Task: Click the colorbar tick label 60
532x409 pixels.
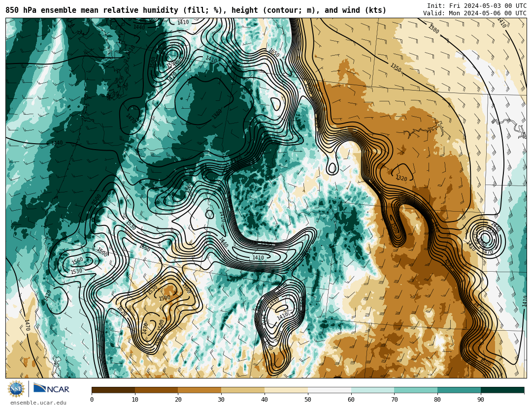Action: (x=351, y=400)
